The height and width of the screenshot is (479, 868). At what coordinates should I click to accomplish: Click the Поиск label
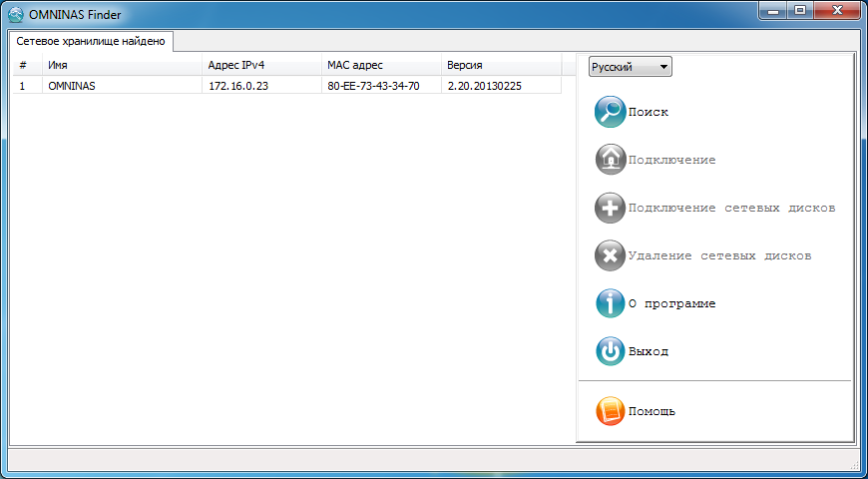coord(649,112)
